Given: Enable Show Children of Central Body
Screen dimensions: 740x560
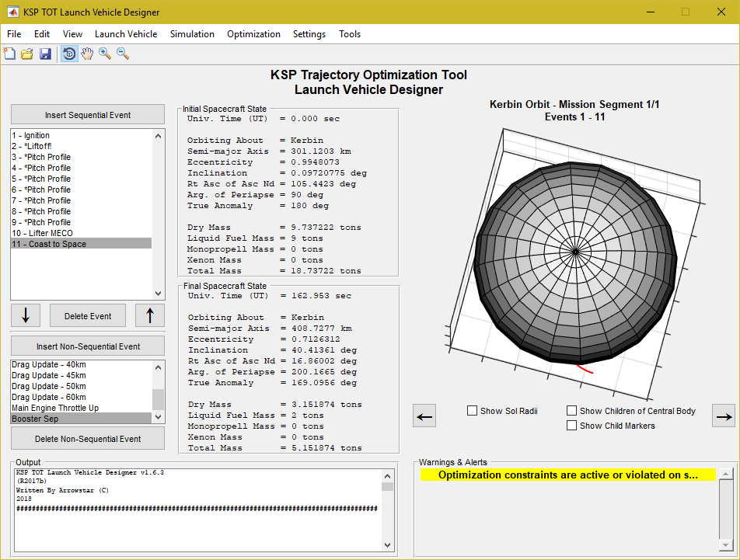Looking at the screenshot, I should click(571, 411).
